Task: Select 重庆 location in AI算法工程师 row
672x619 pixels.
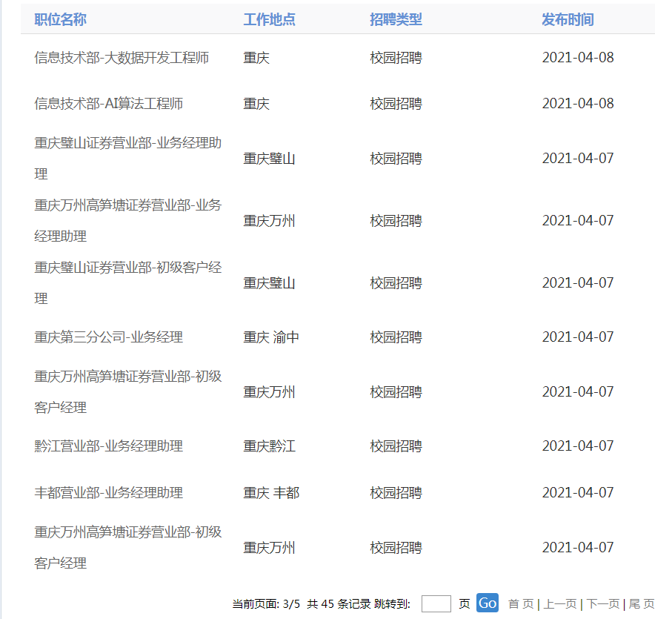Action: click(256, 103)
